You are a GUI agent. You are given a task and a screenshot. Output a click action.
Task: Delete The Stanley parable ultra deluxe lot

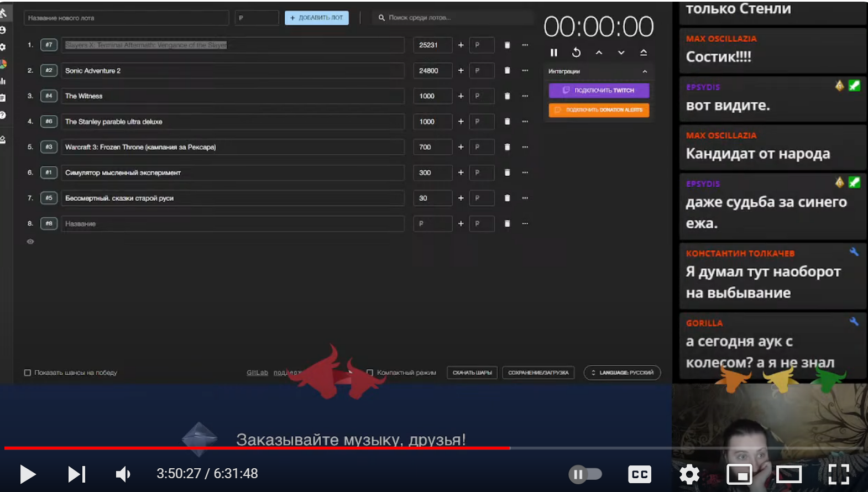[x=507, y=121]
